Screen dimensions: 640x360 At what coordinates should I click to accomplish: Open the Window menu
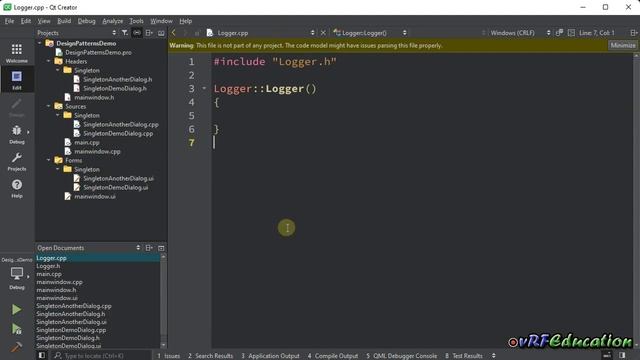pyautogui.click(x=161, y=21)
